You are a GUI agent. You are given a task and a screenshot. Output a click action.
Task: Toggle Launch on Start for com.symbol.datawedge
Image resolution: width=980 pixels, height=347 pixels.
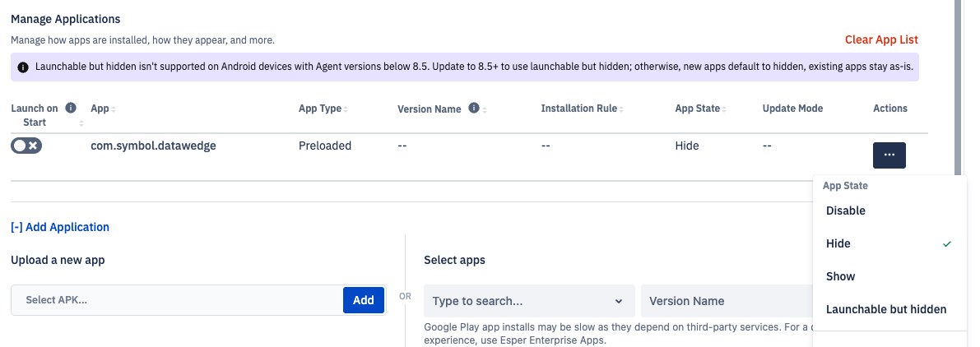(26, 146)
